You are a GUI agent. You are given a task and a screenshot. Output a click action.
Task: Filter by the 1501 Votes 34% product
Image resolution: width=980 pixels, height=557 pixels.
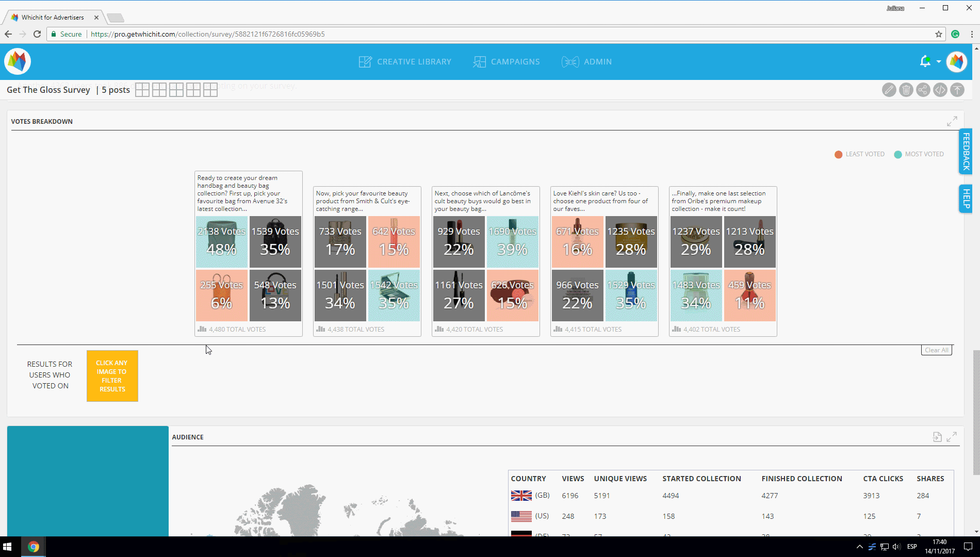tap(340, 296)
